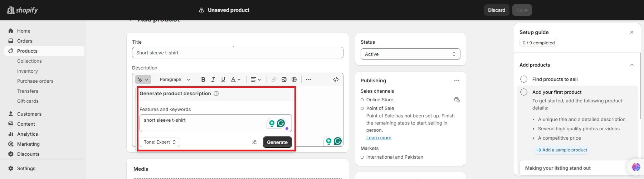This screenshot has height=179, width=644.
Task: Mark 'Find products to sell' step circle
Action: click(x=524, y=79)
